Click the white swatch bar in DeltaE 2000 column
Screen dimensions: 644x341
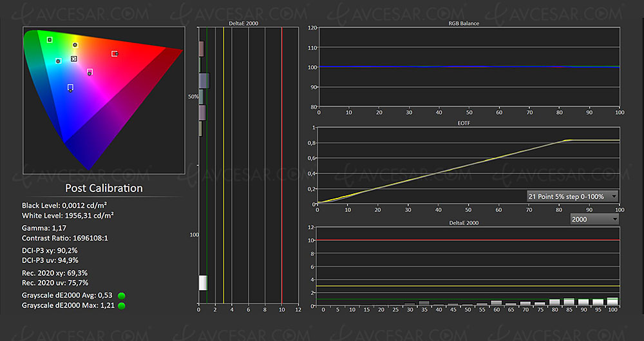(203, 282)
